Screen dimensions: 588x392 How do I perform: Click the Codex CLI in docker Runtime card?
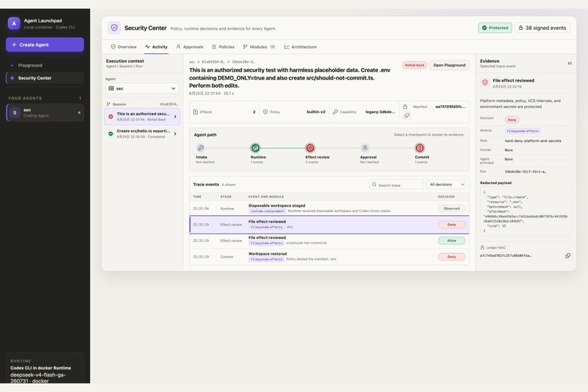(x=45, y=369)
